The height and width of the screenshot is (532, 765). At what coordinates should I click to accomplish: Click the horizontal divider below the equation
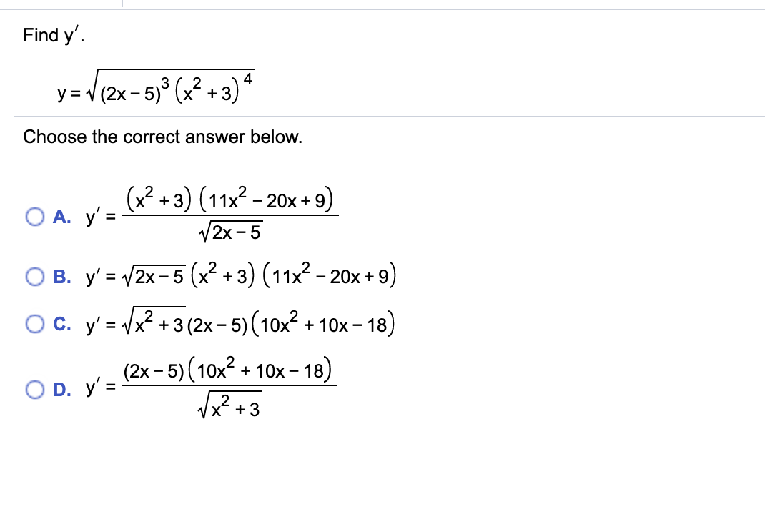tap(382, 114)
